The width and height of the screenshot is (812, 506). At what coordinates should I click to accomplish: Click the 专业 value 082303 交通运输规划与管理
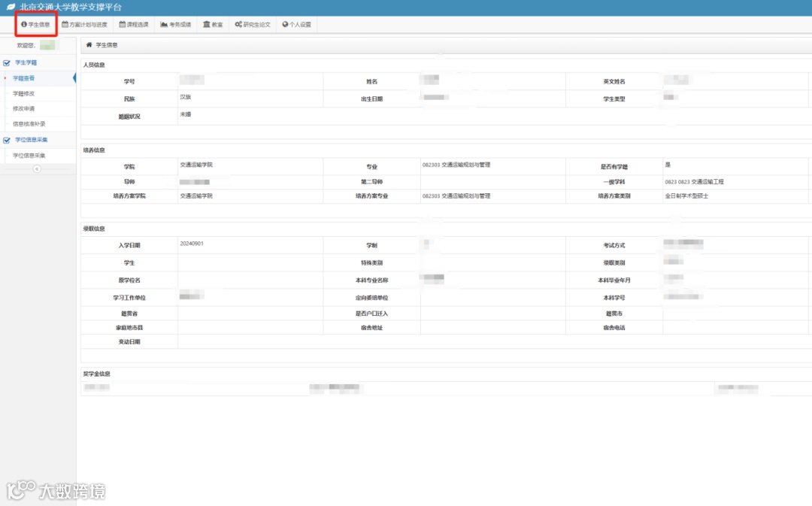pyautogui.click(x=456, y=165)
